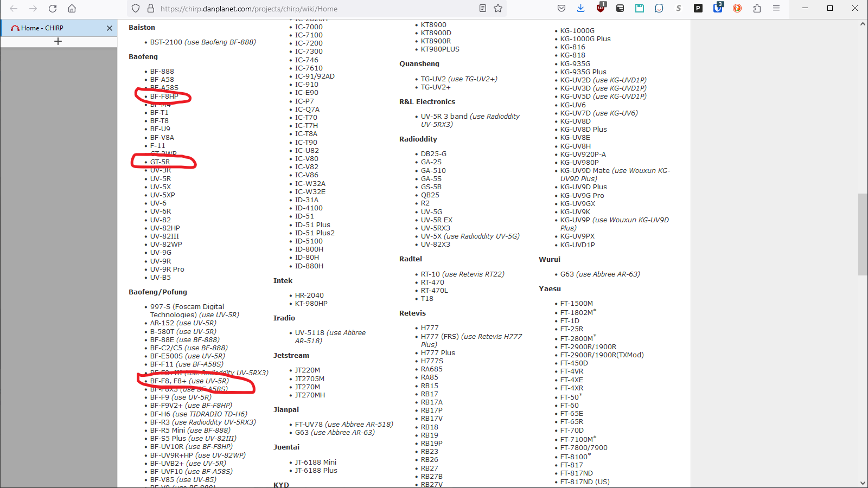Click the Intek heading
This screenshot has width=868, height=488.
[283, 281]
